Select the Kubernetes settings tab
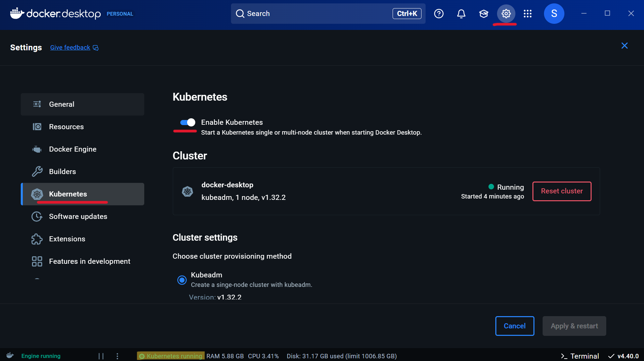Image resolution: width=644 pixels, height=361 pixels. pyautogui.click(x=82, y=194)
